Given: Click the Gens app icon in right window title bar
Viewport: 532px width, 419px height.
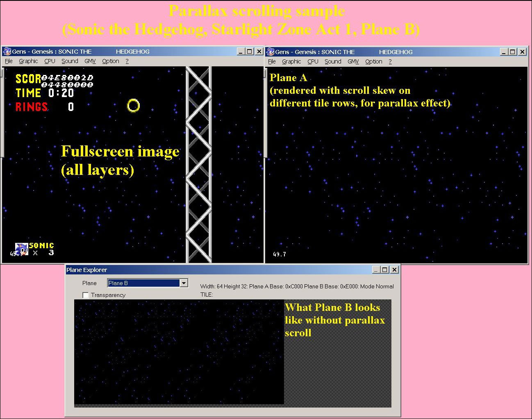Looking at the screenshot, I should click(270, 52).
